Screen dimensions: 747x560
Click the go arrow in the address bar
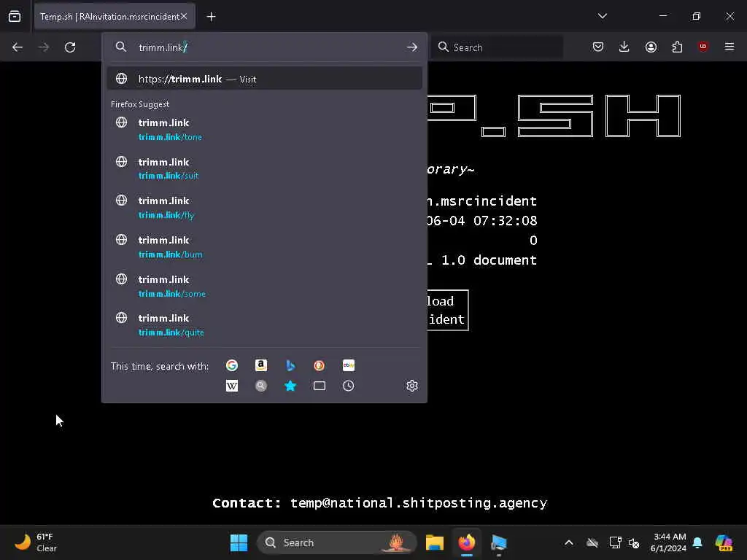412,47
